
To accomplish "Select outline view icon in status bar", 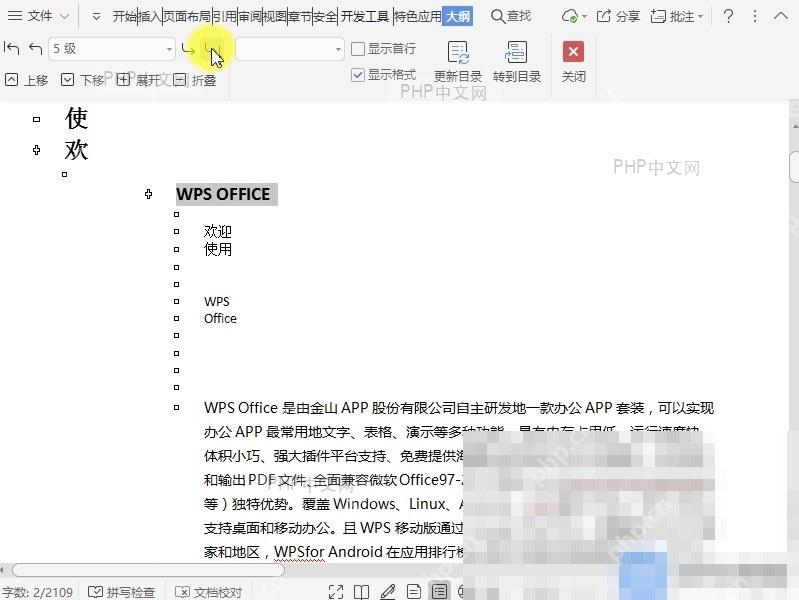I will pos(439,591).
